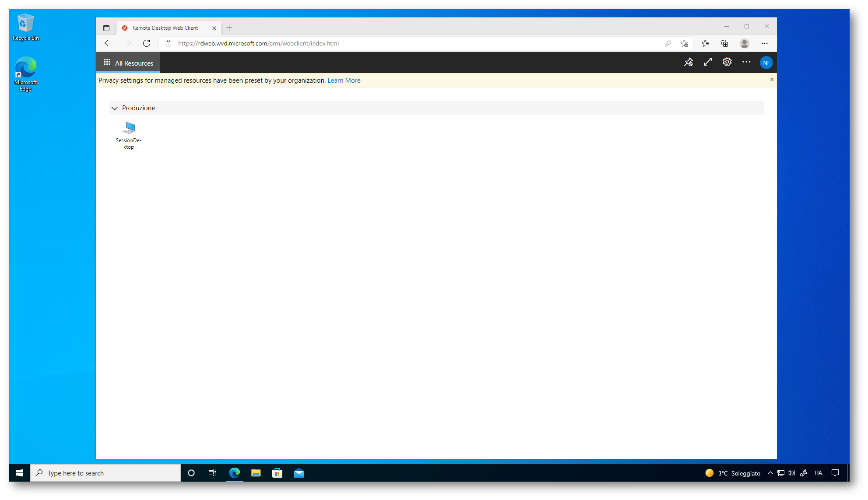
Task: Open the SessionDesktop remote resource
Action: point(129,136)
